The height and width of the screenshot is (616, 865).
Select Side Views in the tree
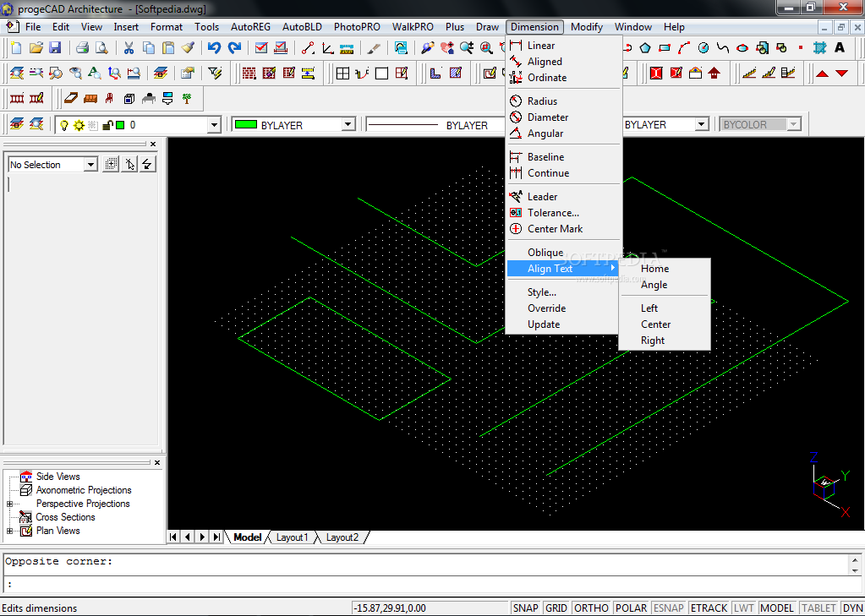(x=58, y=477)
